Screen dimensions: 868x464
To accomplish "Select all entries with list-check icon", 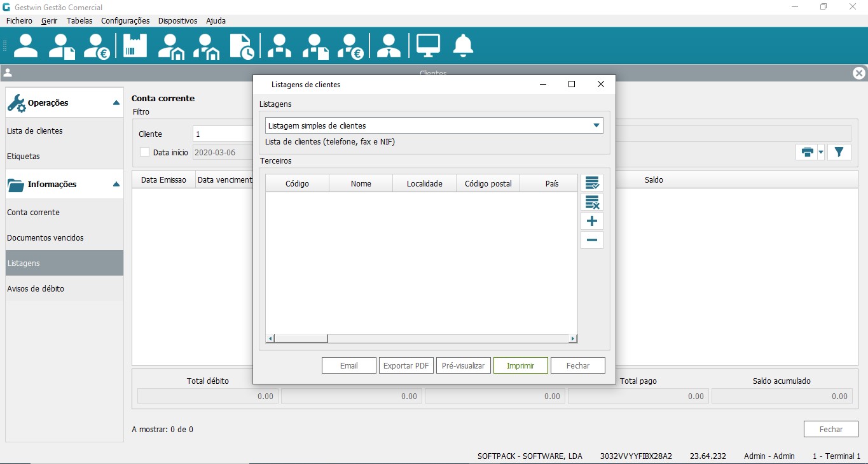I will [x=592, y=183].
